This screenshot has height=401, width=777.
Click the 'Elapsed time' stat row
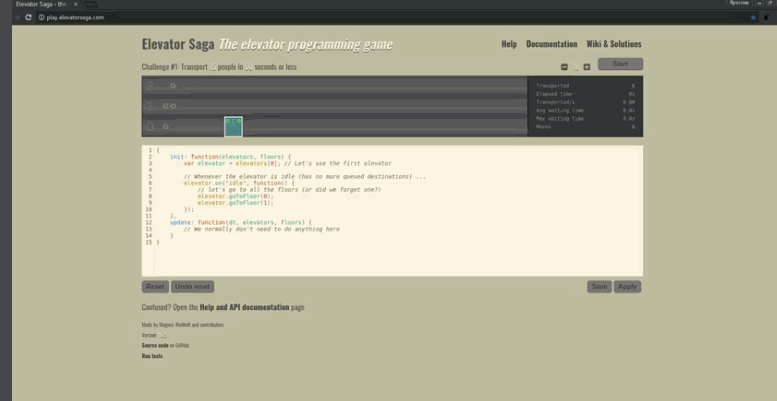[x=585, y=94]
